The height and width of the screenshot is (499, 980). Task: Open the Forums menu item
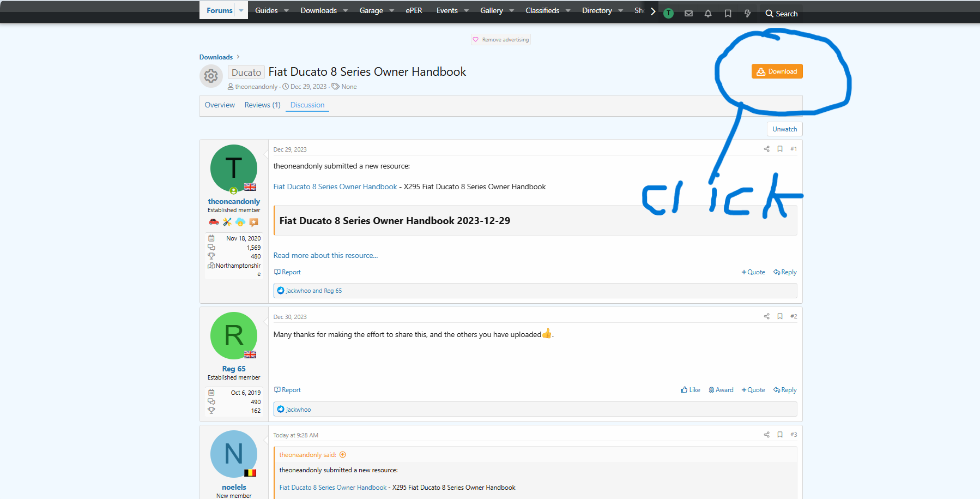click(x=220, y=10)
